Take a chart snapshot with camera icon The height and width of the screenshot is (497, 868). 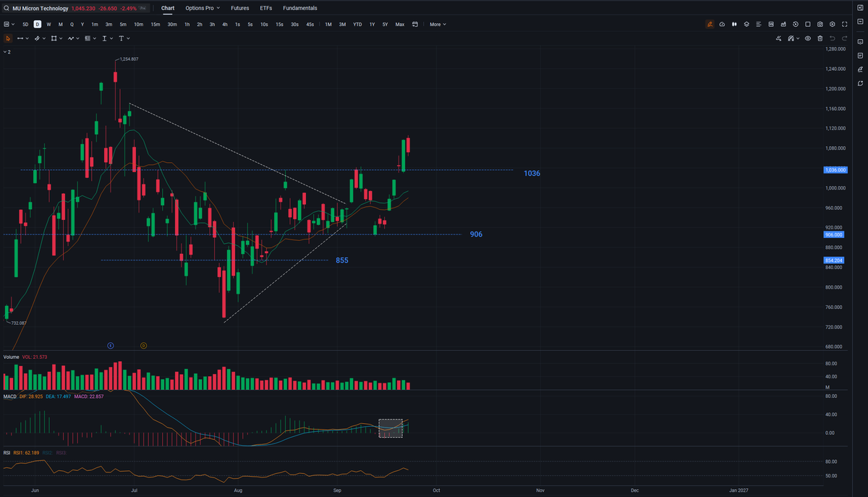click(820, 24)
